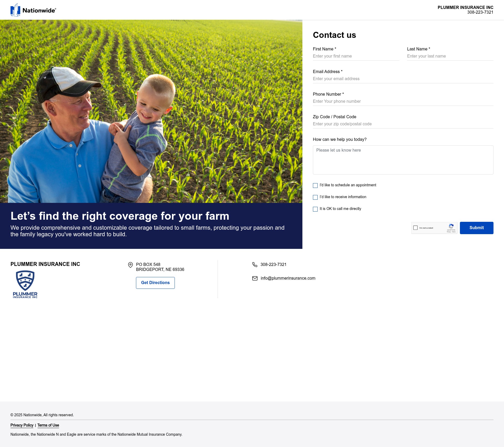
Task: Open the info@plummerinsurance.com email link
Action: point(288,278)
